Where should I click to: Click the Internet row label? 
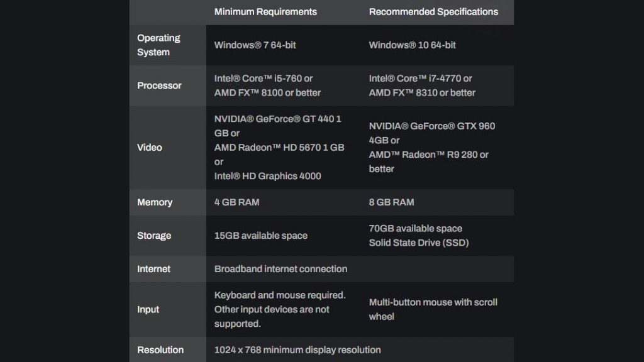point(153,269)
